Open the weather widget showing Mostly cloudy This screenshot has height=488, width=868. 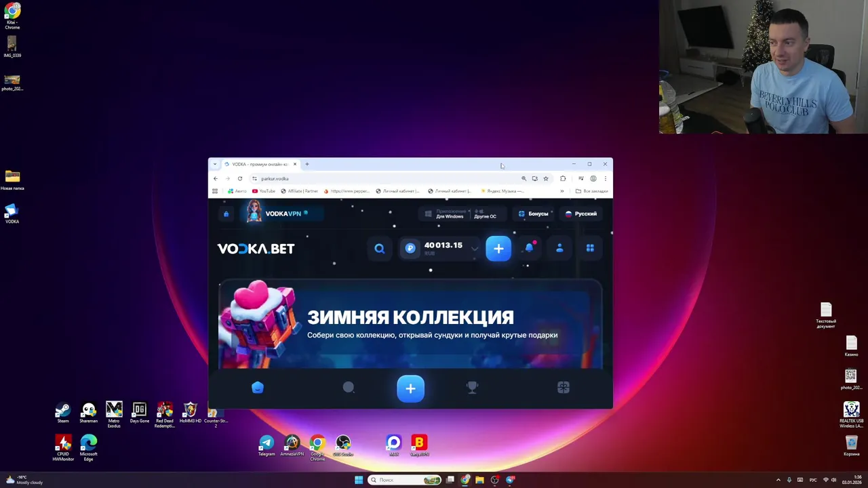[x=24, y=480]
